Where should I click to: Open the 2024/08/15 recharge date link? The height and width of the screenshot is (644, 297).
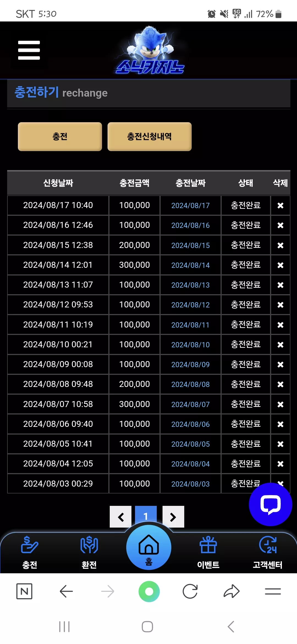pos(191,245)
